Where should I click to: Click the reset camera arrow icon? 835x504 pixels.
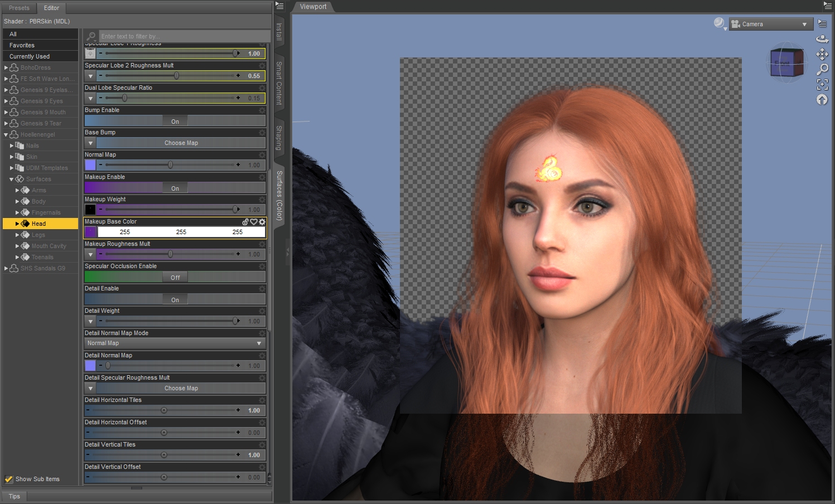pos(822,99)
